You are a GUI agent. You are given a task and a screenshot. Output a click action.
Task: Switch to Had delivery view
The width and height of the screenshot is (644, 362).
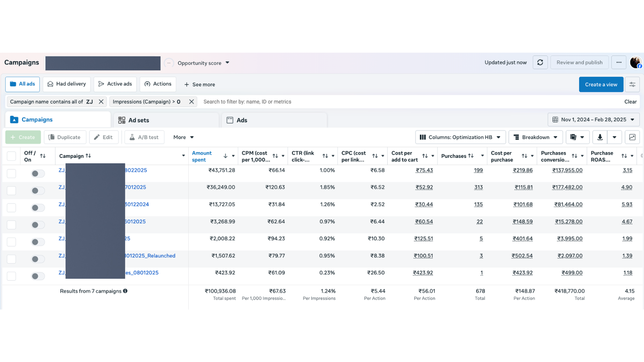[67, 84]
